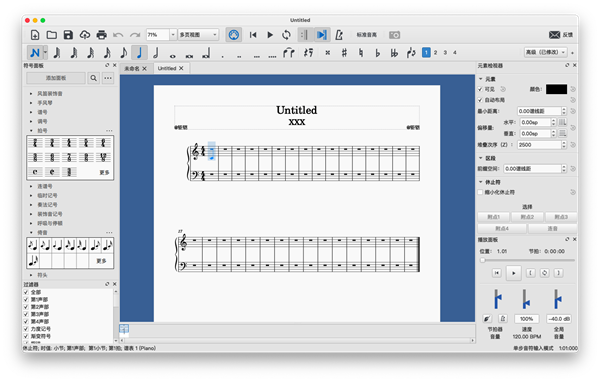Save the current score
Image resolution: width=600 pixels, height=381 pixels.
[68, 35]
